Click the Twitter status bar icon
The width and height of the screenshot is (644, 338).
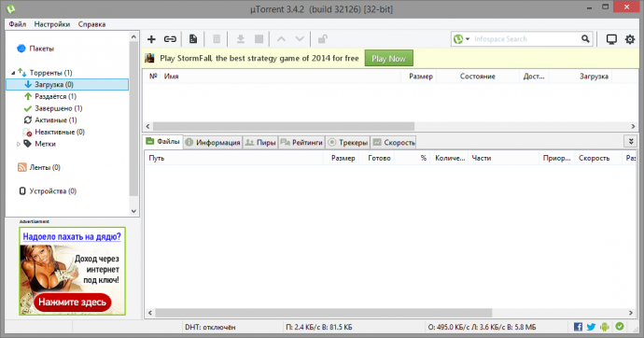591,327
